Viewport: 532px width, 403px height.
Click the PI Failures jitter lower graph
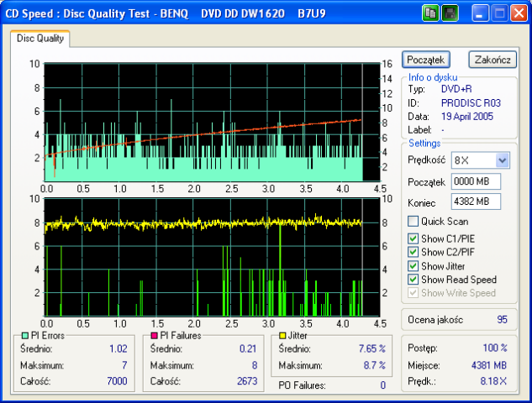212,257
